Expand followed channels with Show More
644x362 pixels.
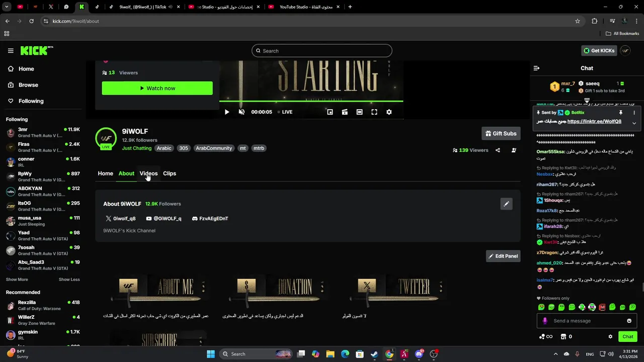coord(17,280)
